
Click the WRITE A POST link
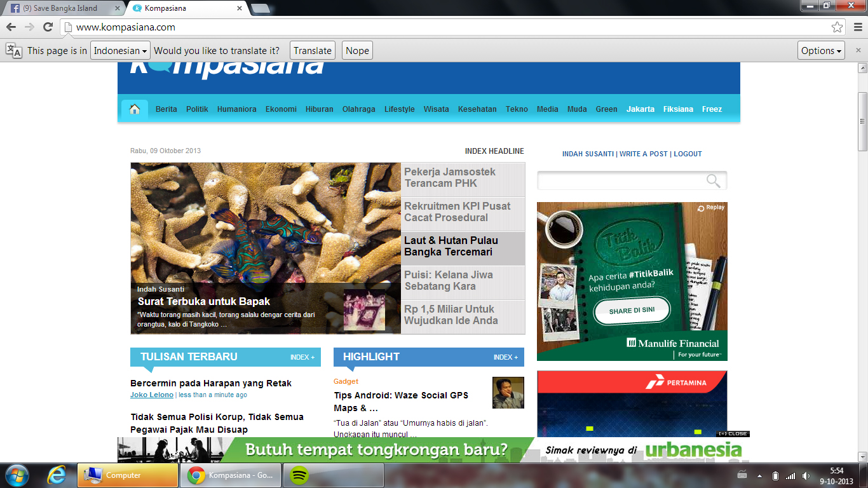643,154
